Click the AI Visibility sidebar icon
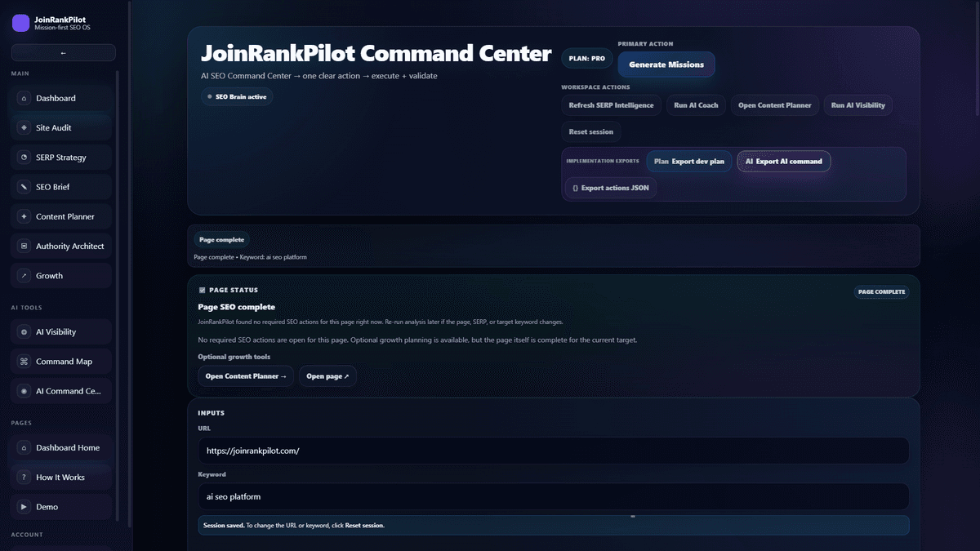The width and height of the screenshot is (980, 551). click(24, 332)
